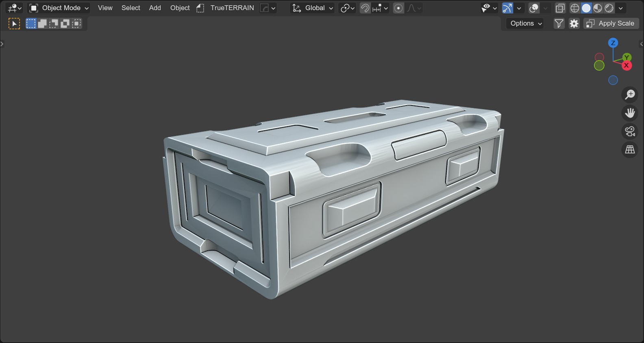Expand the left toolbar arrow
Viewport: 644px width, 343px height.
point(2,44)
